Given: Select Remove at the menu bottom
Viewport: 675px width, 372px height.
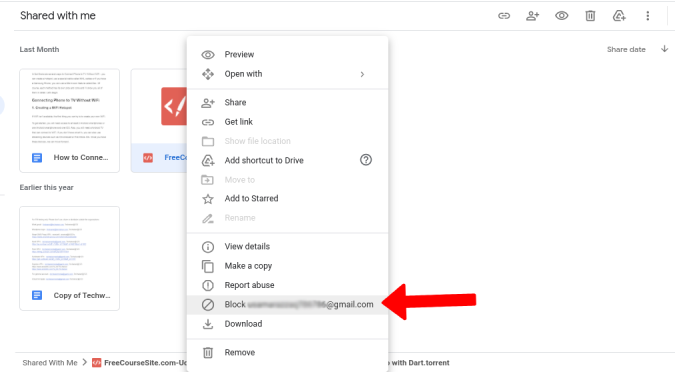Looking at the screenshot, I should click(x=288, y=353).
